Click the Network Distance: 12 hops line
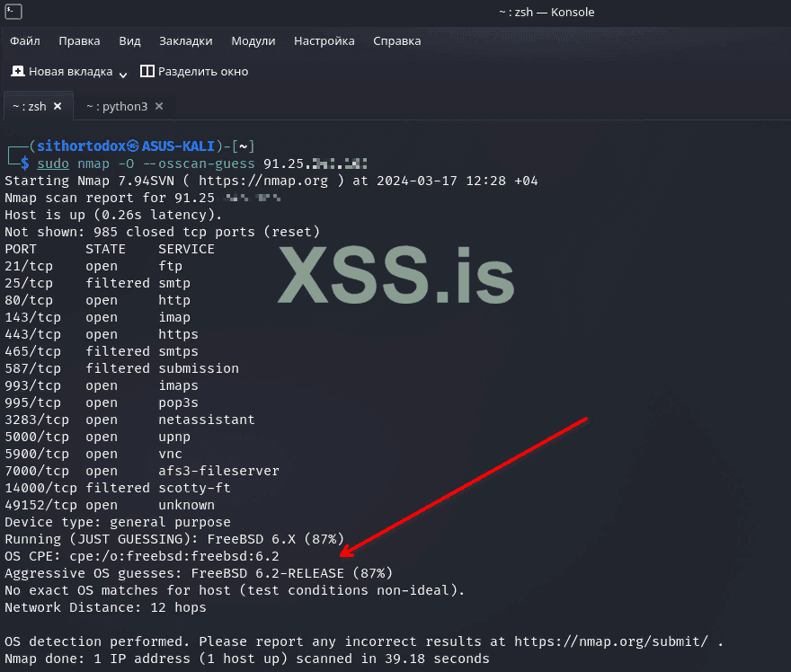This screenshot has width=791, height=672. pyautogui.click(x=105, y=607)
